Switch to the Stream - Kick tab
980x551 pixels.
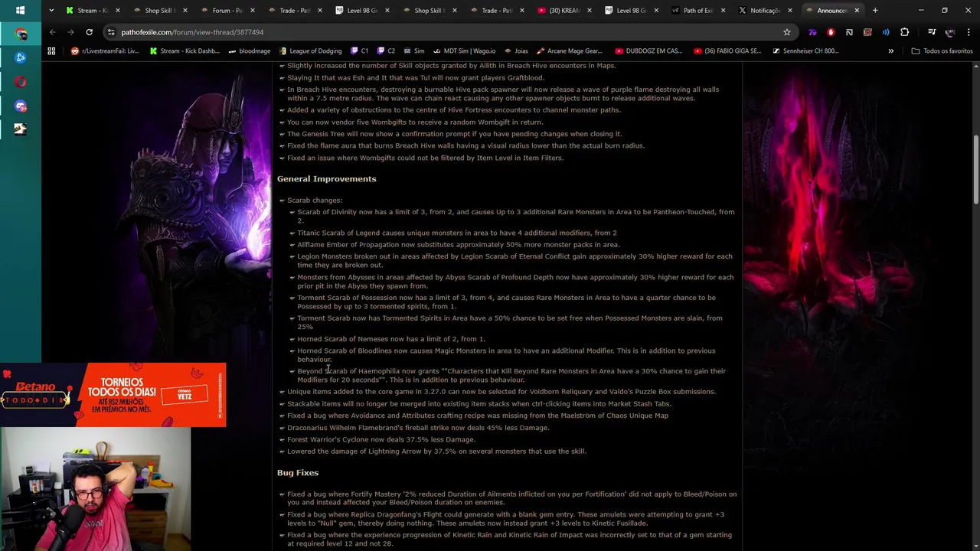click(x=92, y=10)
